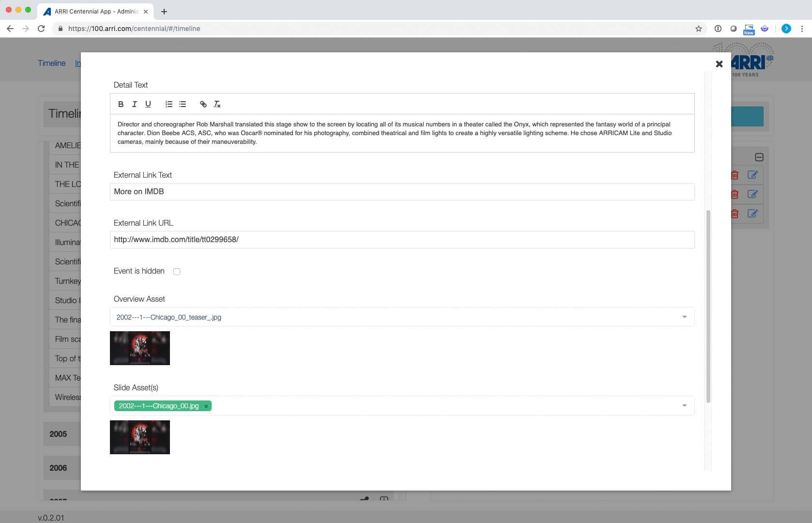Viewport: 812px width, 523px height.
Task: Click the ARRI 100 Years logo
Action: click(751, 61)
